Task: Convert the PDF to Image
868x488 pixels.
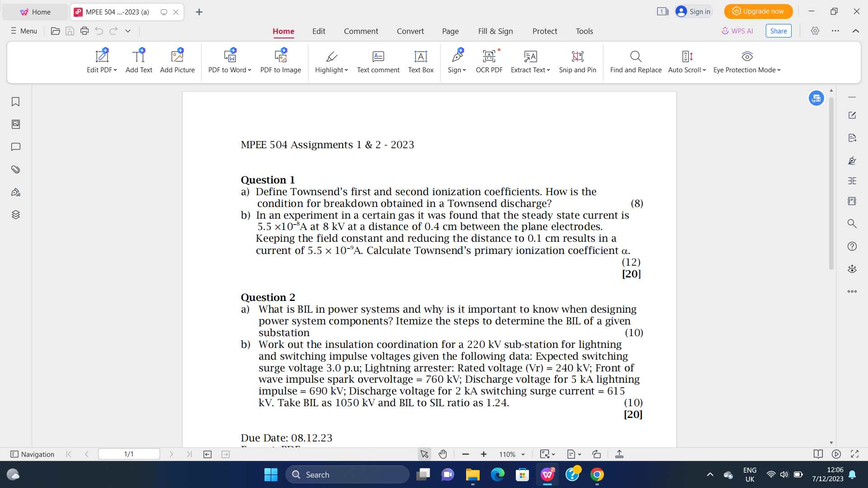Action: pyautogui.click(x=280, y=61)
